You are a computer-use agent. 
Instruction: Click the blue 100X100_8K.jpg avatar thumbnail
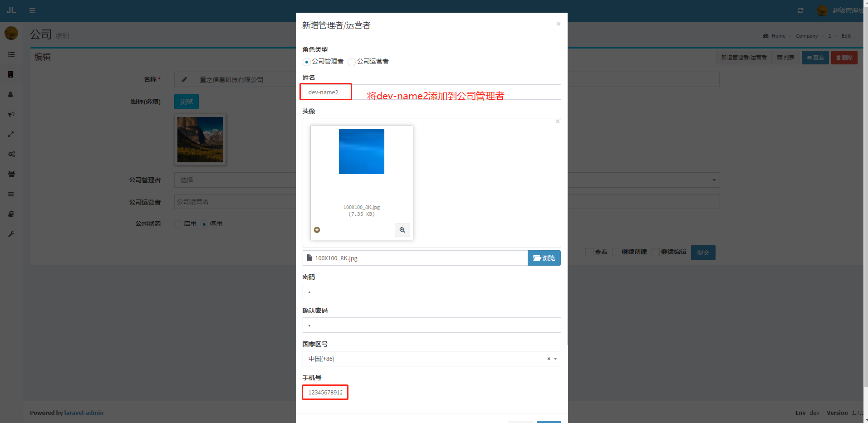click(362, 151)
